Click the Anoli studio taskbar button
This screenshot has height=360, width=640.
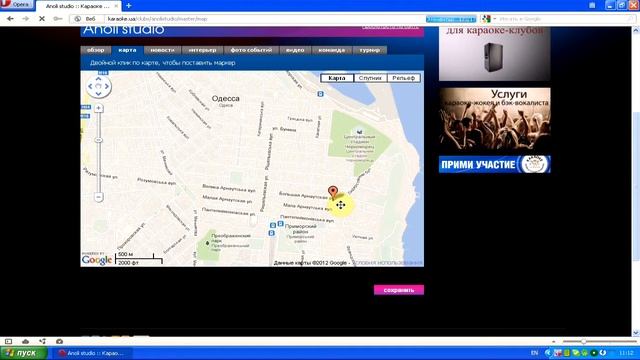point(92,353)
